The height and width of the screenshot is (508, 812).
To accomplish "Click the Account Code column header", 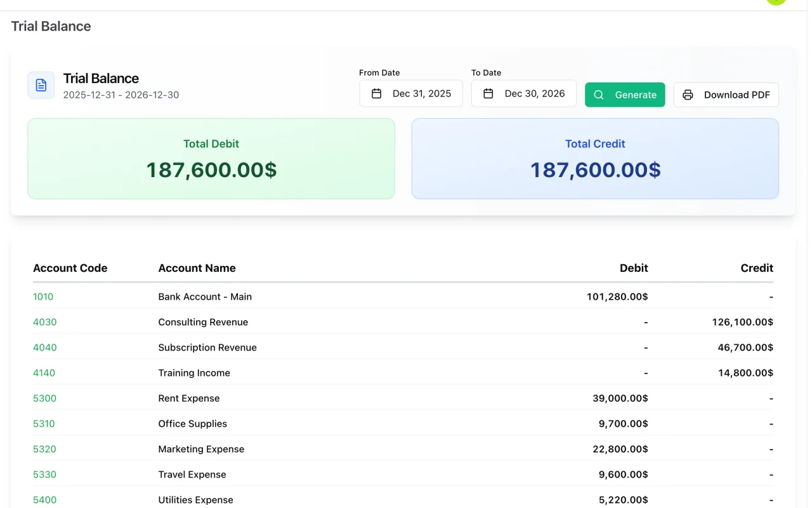I will point(70,268).
